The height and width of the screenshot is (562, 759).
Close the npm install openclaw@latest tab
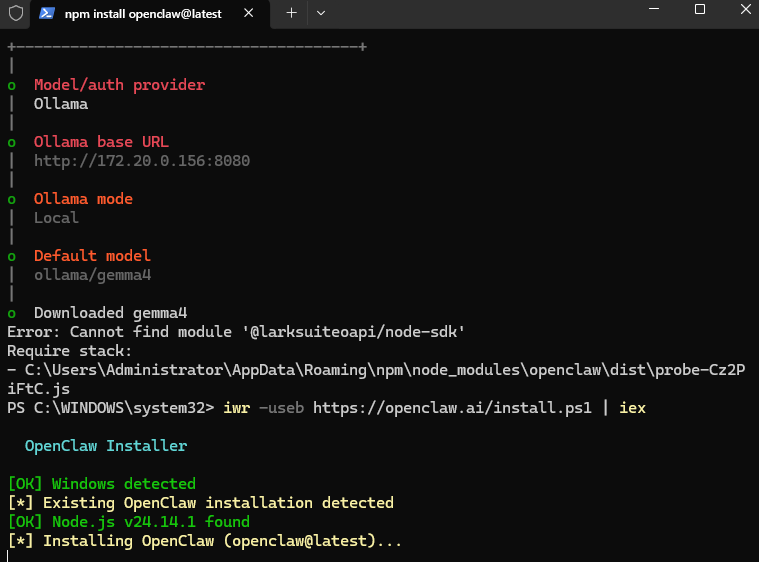coord(248,13)
